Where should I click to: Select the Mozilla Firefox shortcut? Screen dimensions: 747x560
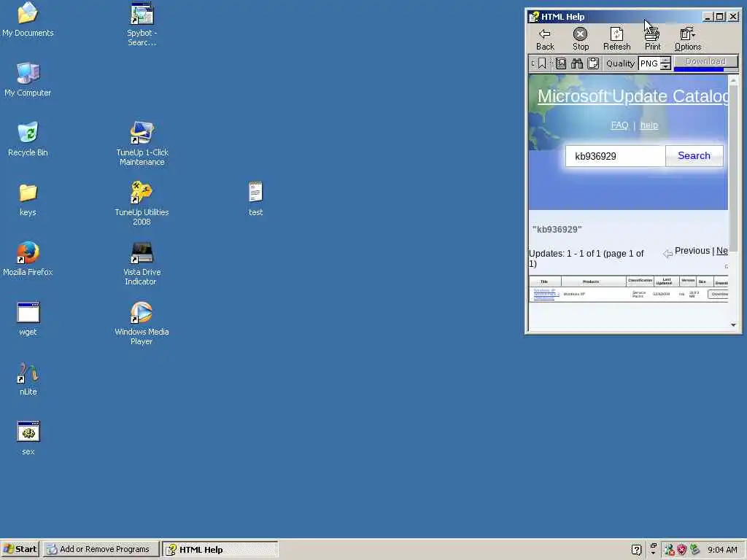coord(28,259)
